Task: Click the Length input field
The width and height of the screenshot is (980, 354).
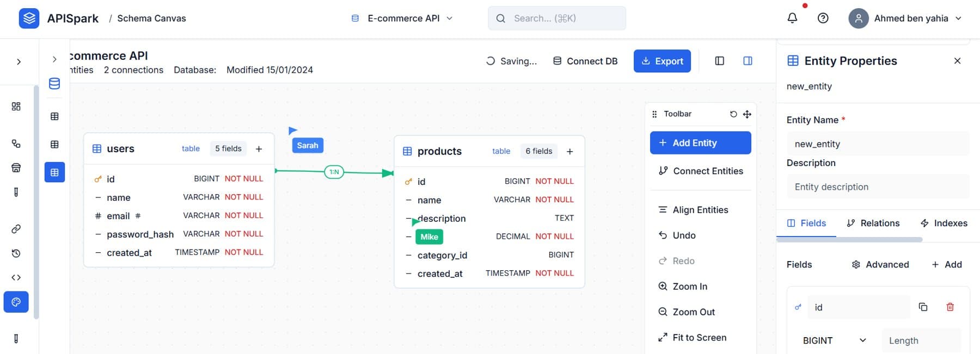Action: point(921,340)
